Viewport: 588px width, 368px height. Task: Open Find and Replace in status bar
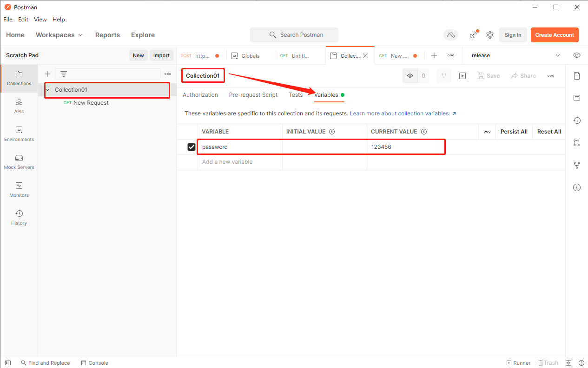point(45,363)
